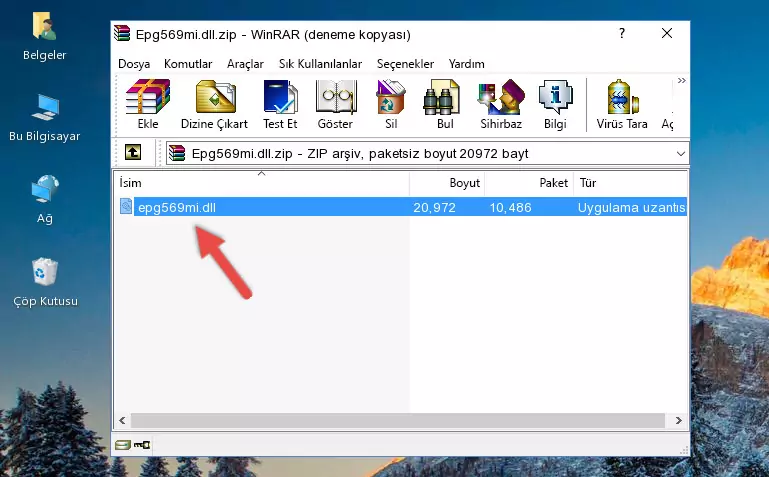
Task: Open the Araçlar menu
Action: 245,64
